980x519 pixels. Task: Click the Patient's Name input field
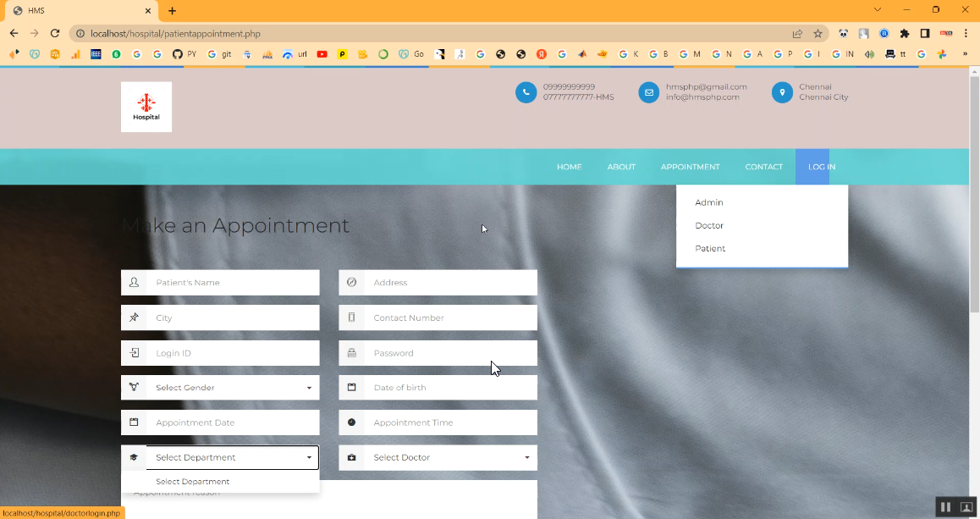coord(232,283)
